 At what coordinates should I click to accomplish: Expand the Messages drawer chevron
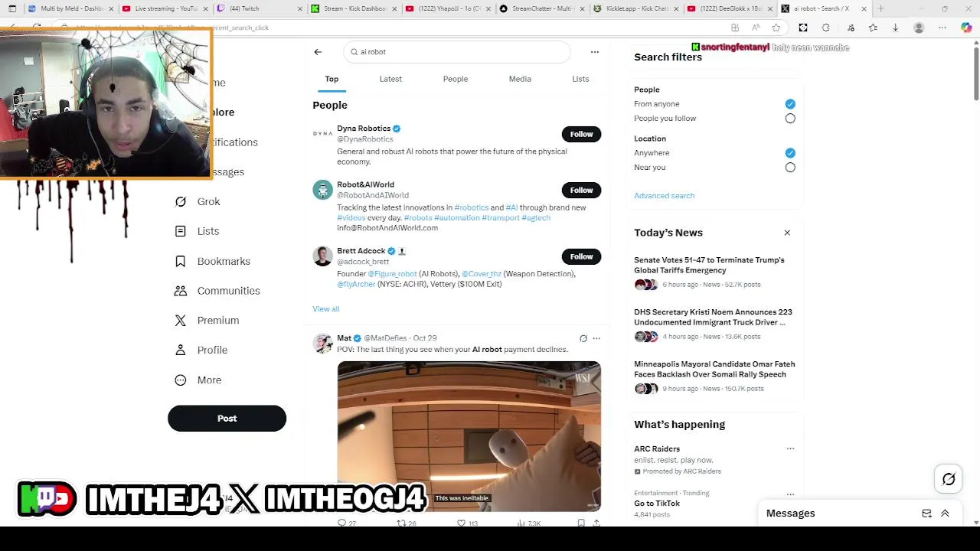[945, 514]
